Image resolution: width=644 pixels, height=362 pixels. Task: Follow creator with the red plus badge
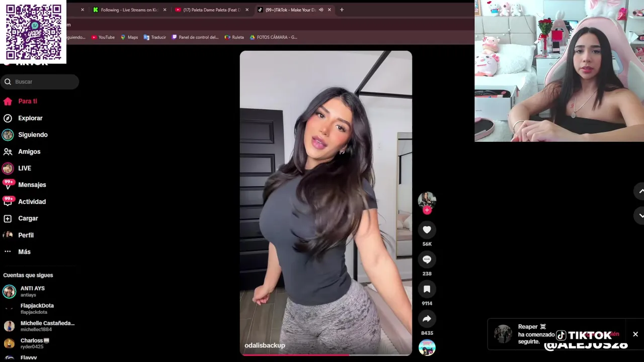click(x=427, y=210)
